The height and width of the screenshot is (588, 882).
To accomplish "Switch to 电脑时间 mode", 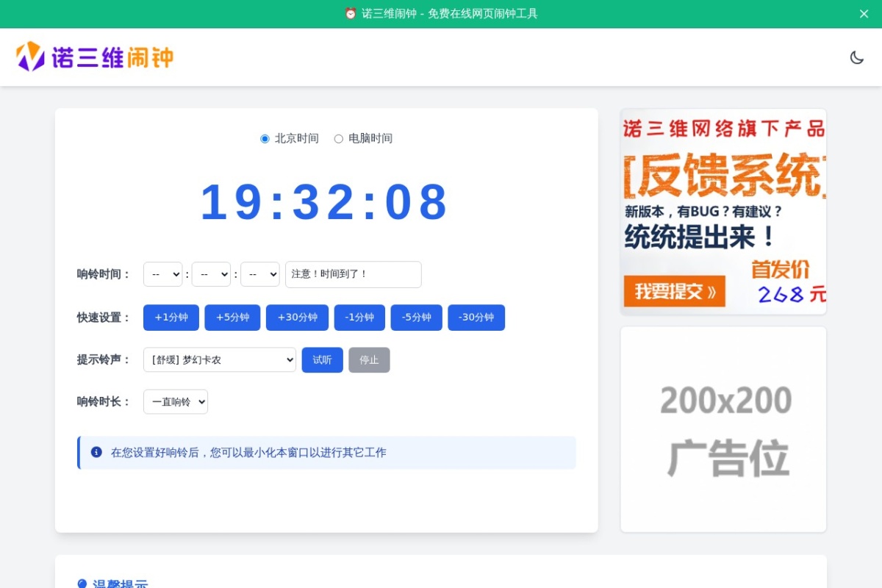I will click(x=338, y=138).
